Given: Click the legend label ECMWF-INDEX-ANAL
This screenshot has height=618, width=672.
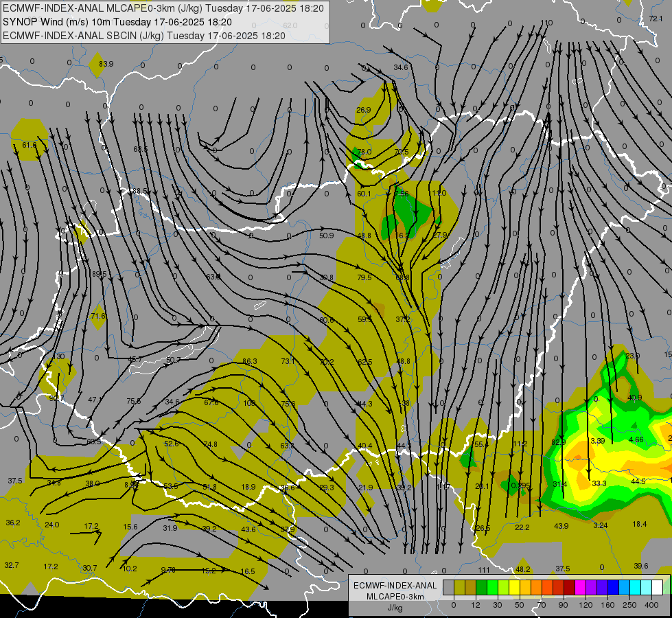Looking at the screenshot, I should (x=395, y=586).
